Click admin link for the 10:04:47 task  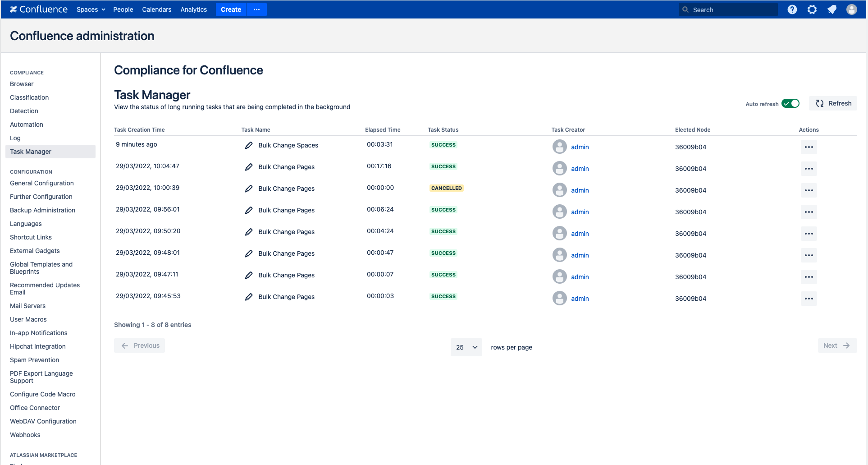coord(580,169)
